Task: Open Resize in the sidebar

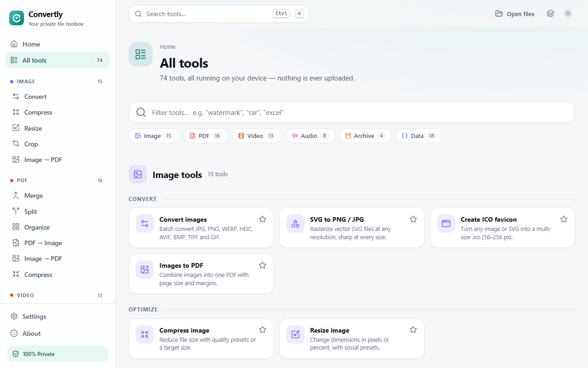Action: [x=57, y=128]
